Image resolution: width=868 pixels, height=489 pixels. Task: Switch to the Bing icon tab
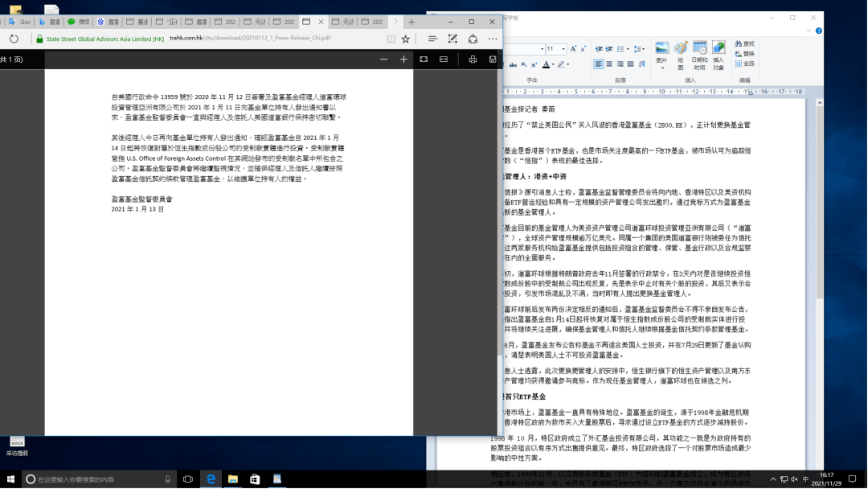click(49, 22)
